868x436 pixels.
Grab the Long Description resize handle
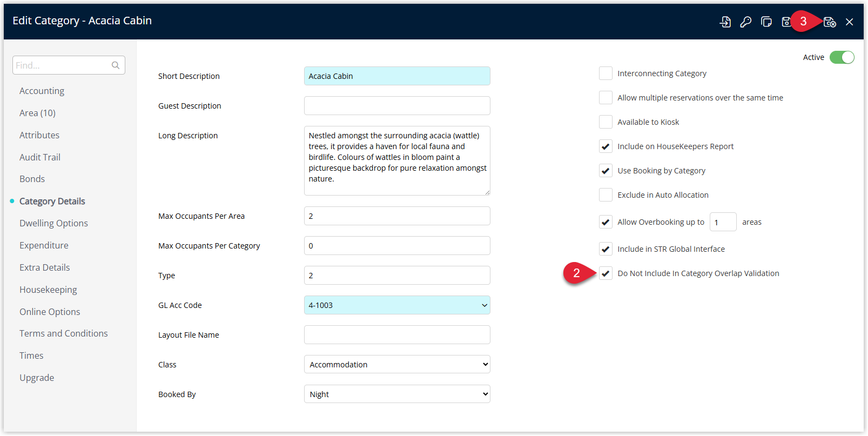487,192
